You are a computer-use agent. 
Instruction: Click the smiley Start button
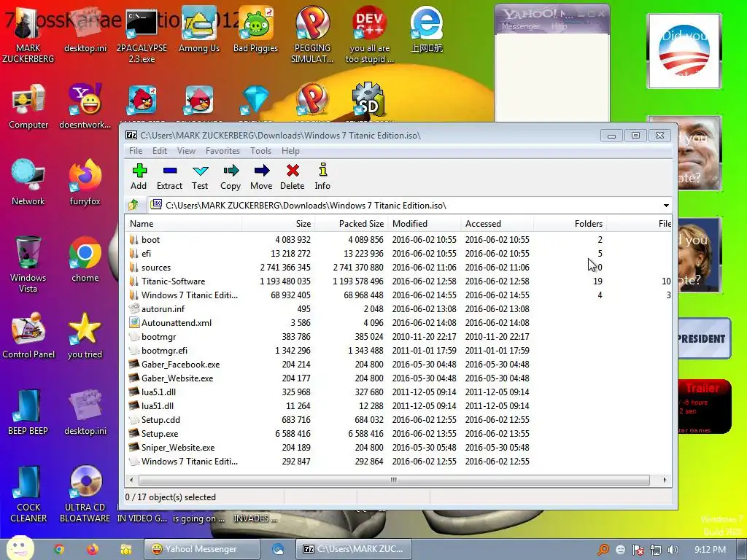pos(20,548)
